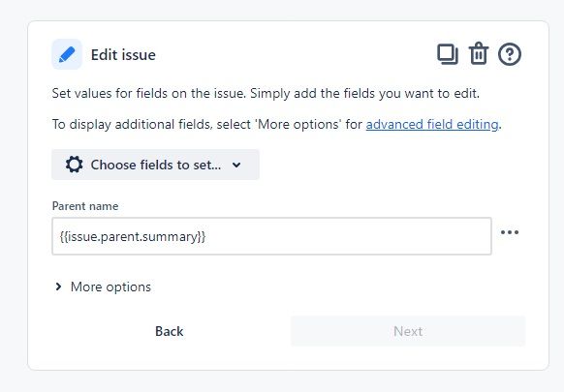The image size is (564, 392).
Task: Go back using the Back button
Action: pyautogui.click(x=169, y=331)
